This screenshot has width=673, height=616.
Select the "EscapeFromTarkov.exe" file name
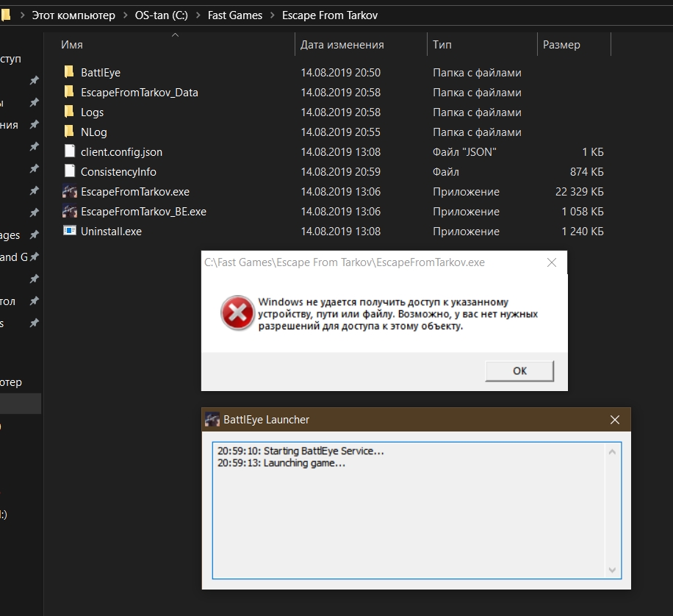click(x=135, y=191)
